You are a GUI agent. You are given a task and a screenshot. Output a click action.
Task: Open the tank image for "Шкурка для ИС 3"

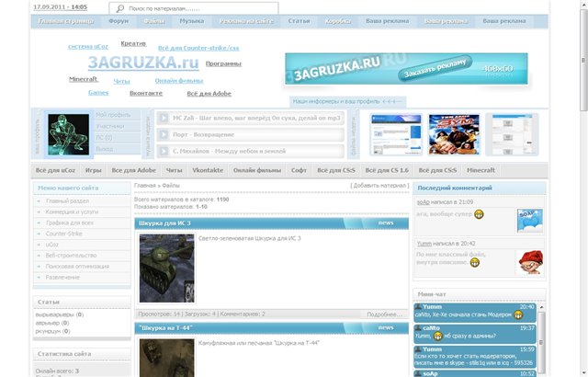click(167, 268)
